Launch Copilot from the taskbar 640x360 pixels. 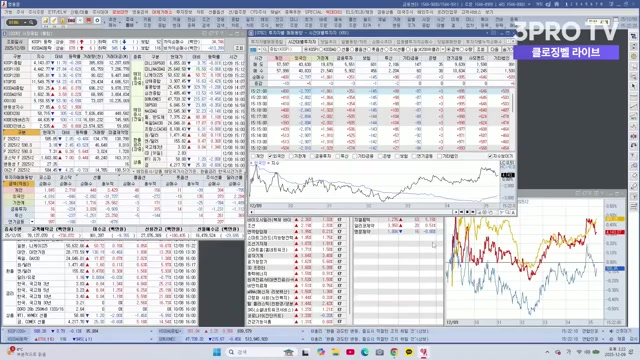[x=321, y=352]
